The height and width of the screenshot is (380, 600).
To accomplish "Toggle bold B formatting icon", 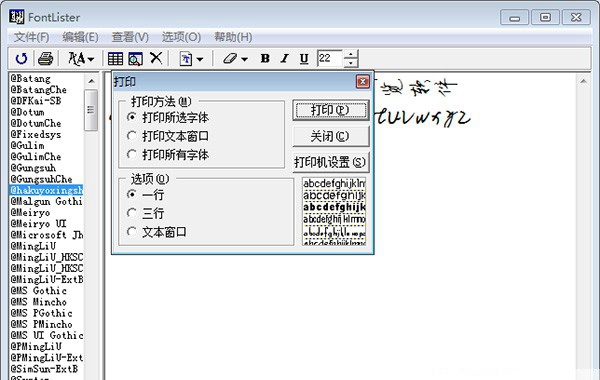I will (265, 59).
